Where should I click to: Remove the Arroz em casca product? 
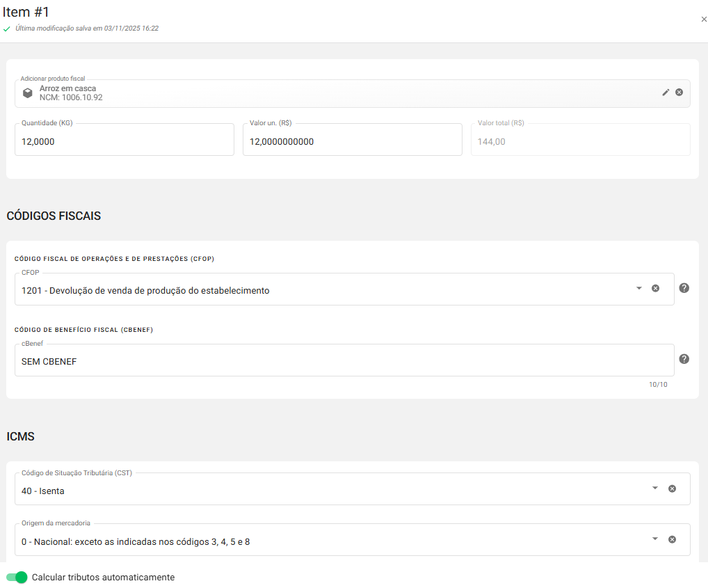tap(679, 93)
